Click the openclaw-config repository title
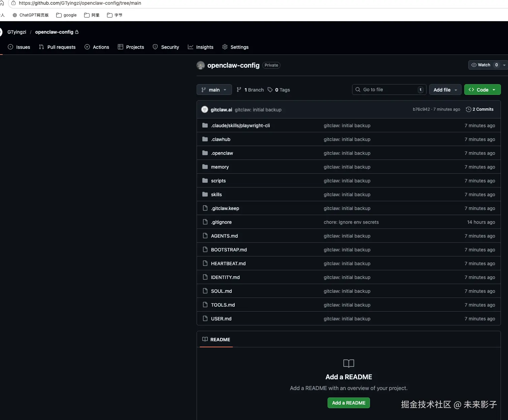Viewport: 508px width, 420px height. (233, 65)
